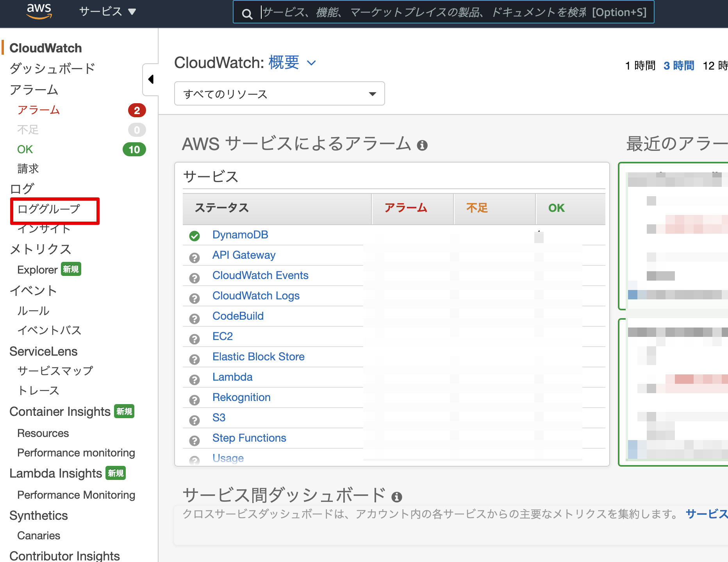Click info icon next to サービス間ダッシュボード

[397, 497]
